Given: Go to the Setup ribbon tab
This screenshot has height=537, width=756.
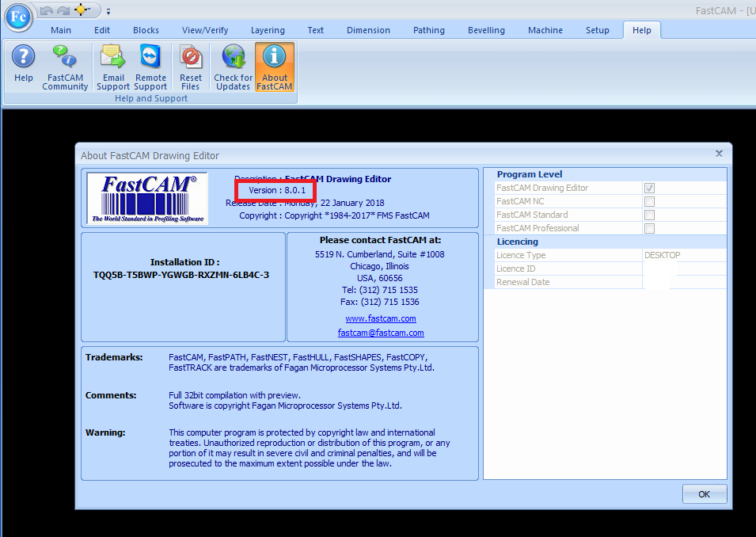Looking at the screenshot, I should coord(598,30).
